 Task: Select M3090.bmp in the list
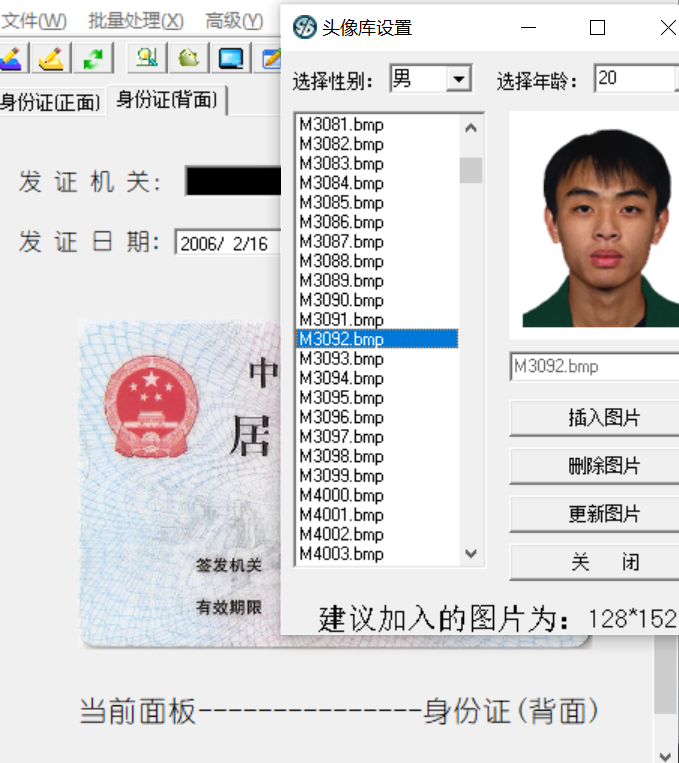377,300
